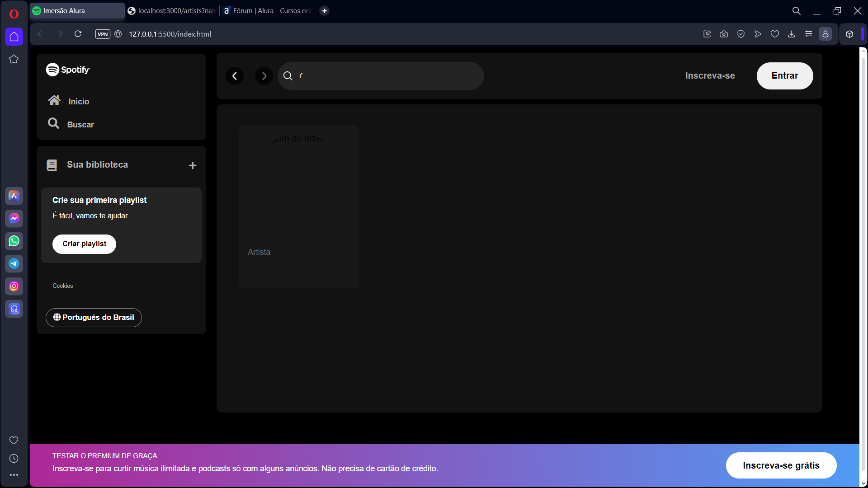Click Criar playlist button

pos(84,244)
